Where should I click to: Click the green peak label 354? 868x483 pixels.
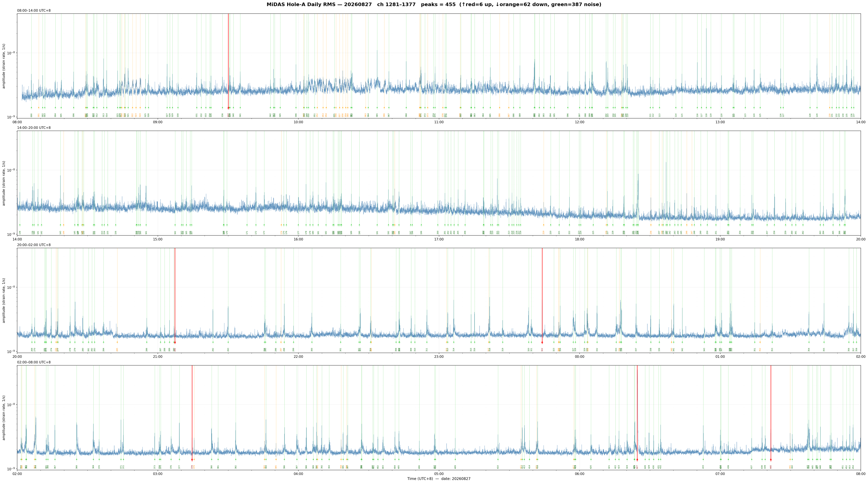pyautogui.click(x=809, y=350)
